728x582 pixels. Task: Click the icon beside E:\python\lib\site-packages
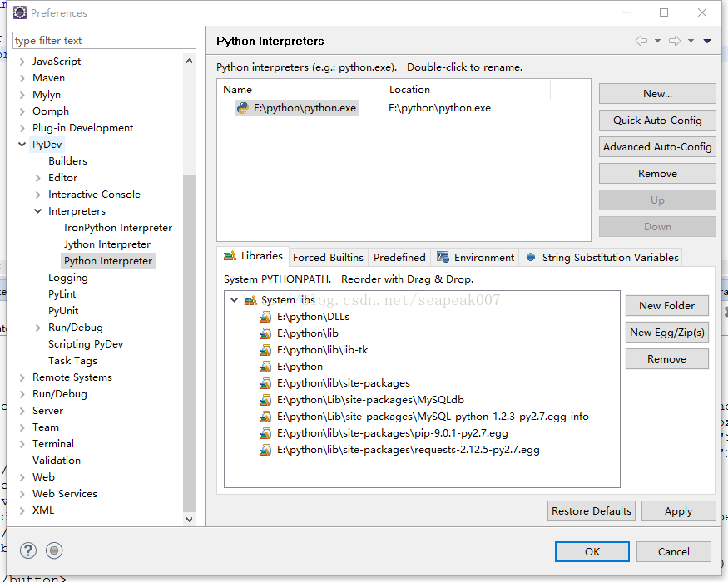pyautogui.click(x=265, y=384)
